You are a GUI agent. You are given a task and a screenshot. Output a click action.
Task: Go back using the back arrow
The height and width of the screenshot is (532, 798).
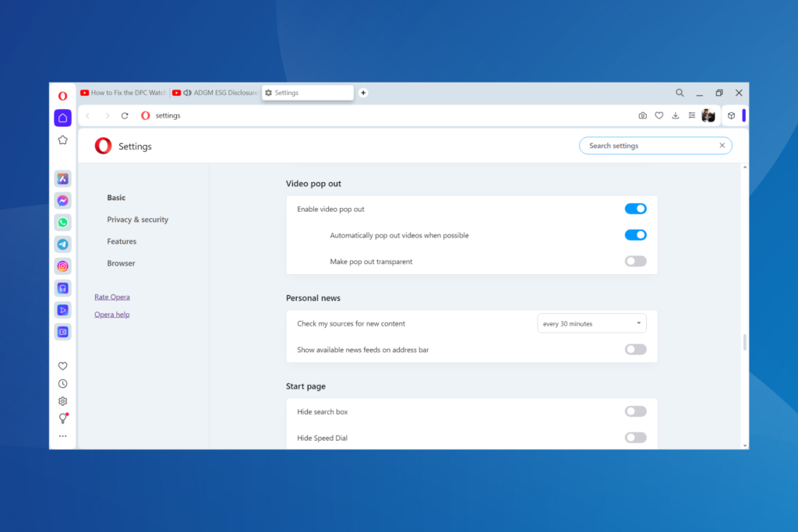(88, 115)
